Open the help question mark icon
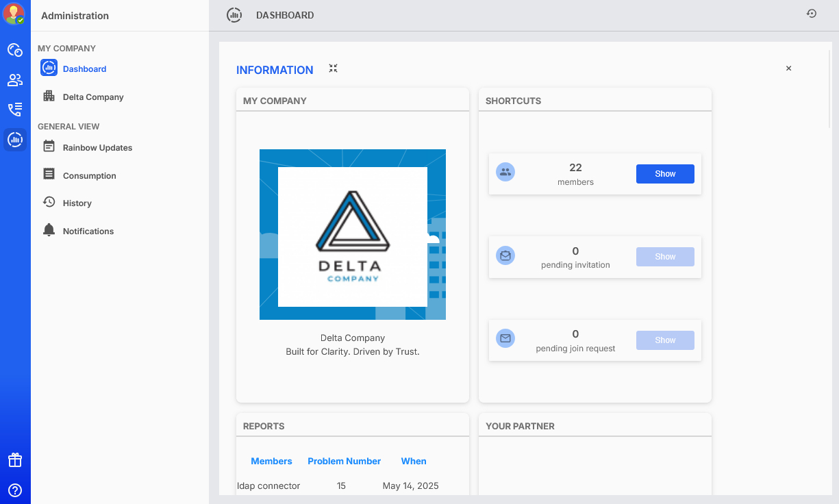Viewport: 839px width, 504px height. point(15,490)
